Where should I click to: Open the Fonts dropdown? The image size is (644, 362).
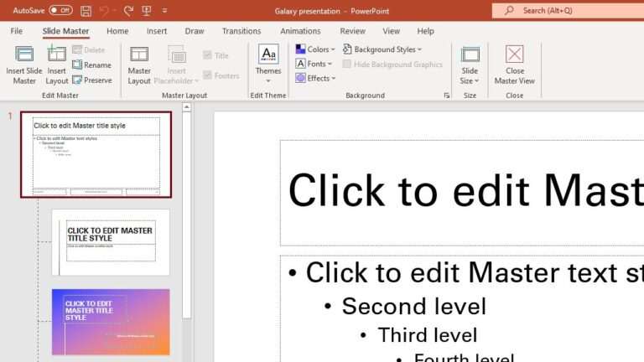click(x=314, y=64)
